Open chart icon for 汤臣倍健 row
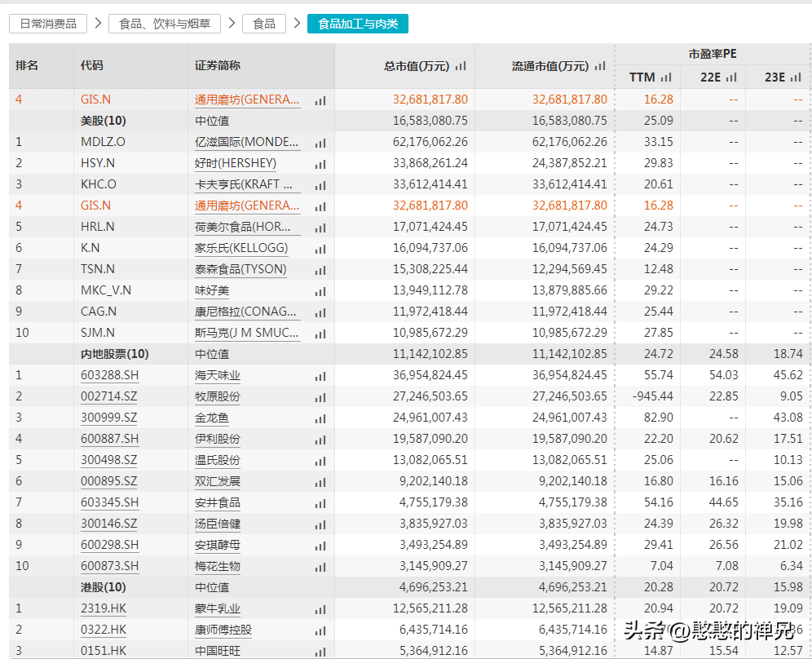The height and width of the screenshot is (659, 812). pos(320,525)
